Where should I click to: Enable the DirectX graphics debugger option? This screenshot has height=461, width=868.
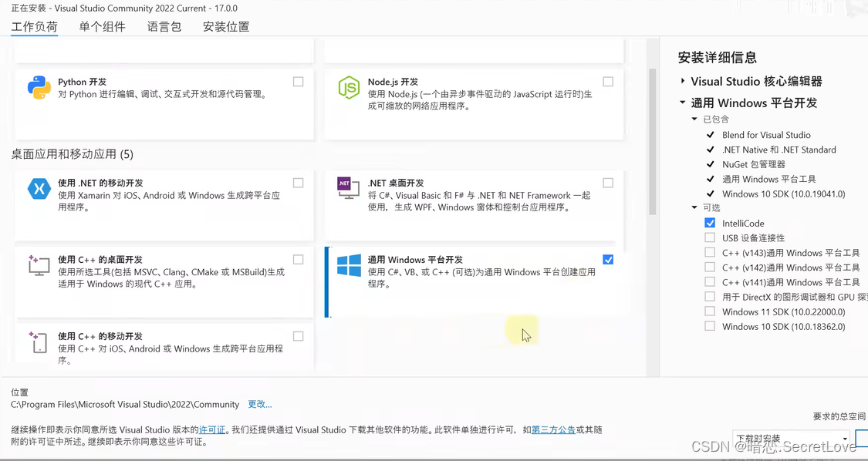click(710, 297)
